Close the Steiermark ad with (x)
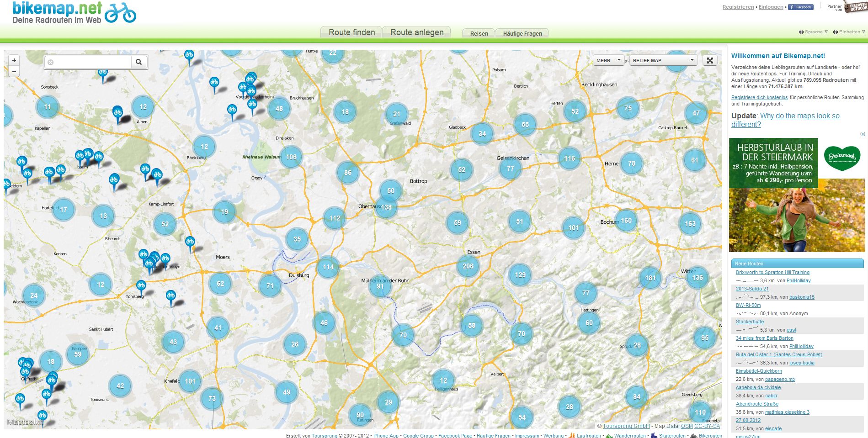Image resolution: width=868 pixels, height=438 pixels. [863, 134]
